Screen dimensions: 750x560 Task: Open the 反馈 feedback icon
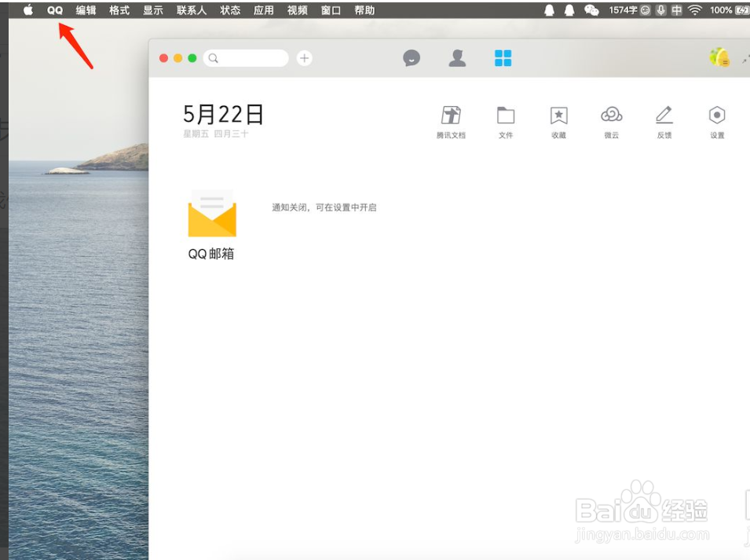click(x=664, y=122)
